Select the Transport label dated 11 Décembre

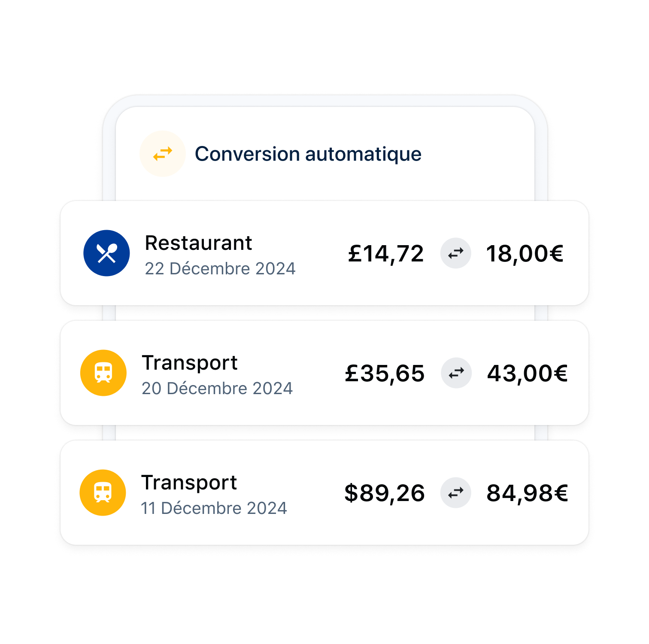[189, 483]
